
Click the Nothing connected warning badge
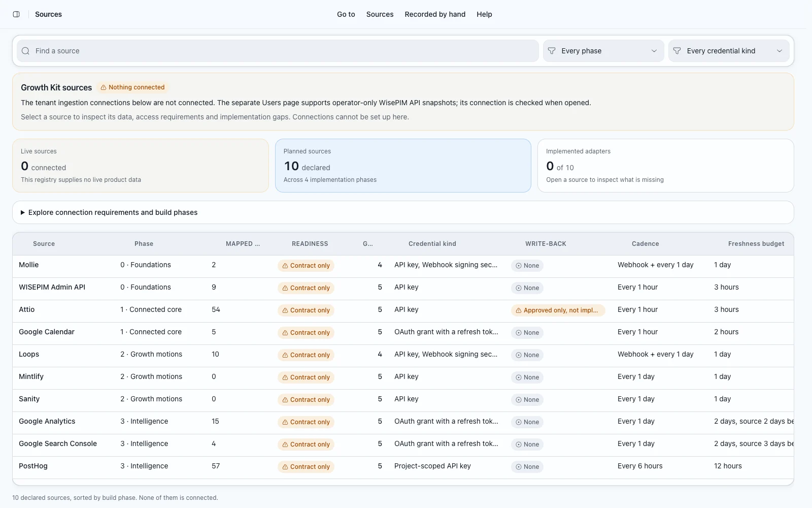132,87
